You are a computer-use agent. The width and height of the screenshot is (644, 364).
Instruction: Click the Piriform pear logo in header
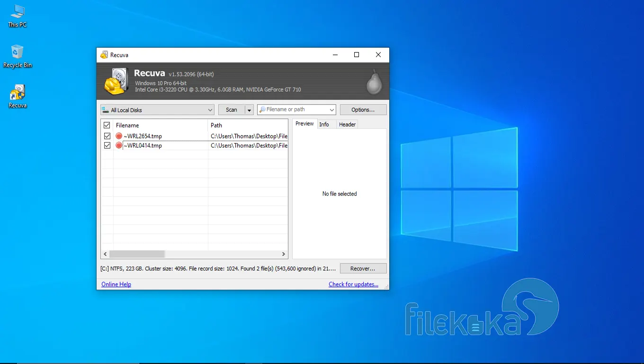coord(374,82)
